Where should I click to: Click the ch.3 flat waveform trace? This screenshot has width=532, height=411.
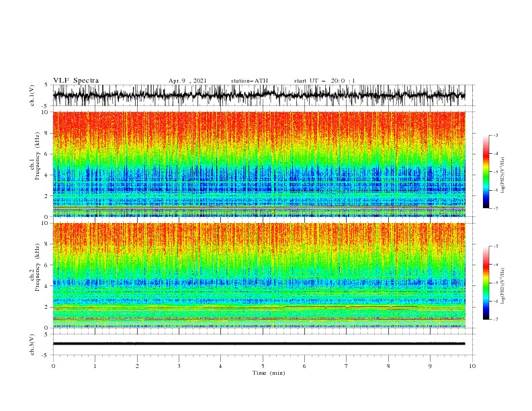[x=259, y=344]
